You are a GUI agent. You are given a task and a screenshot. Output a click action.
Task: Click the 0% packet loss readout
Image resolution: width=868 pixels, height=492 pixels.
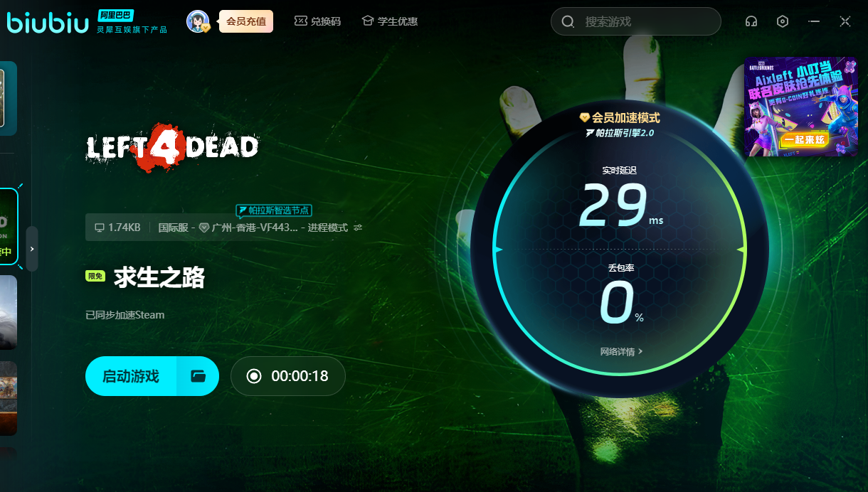coord(621,302)
